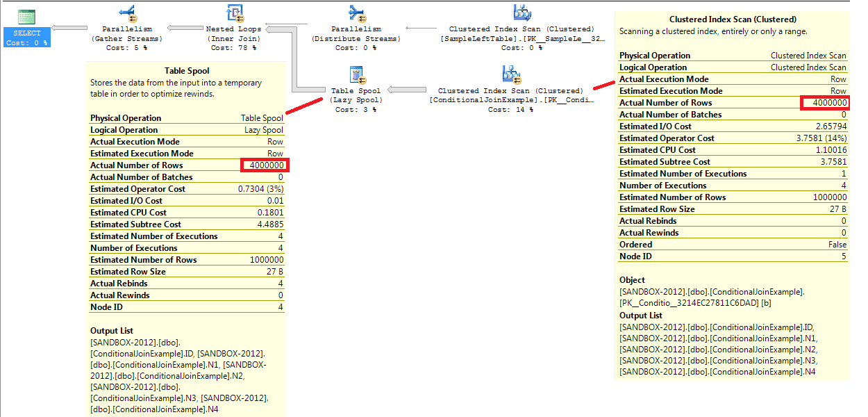868x417 pixels.
Task: Click 'Object' heading in Clustered Index Scan tooltip
Action: click(x=633, y=280)
